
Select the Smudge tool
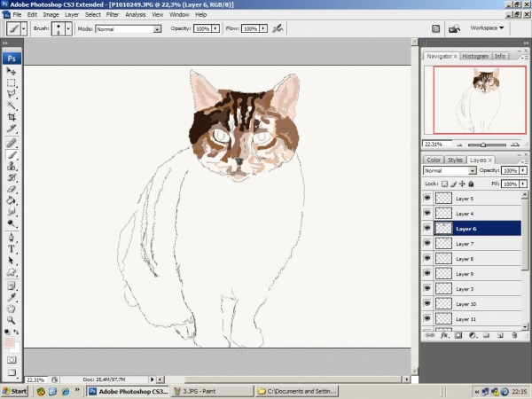tap(12, 212)
